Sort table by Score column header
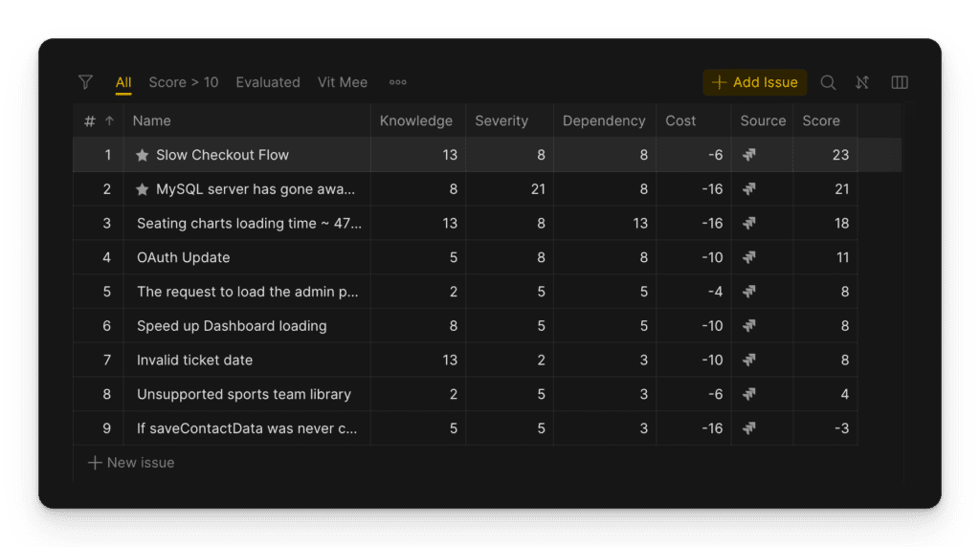This screenshot has height=547, width=980. [x=821, y=121]
